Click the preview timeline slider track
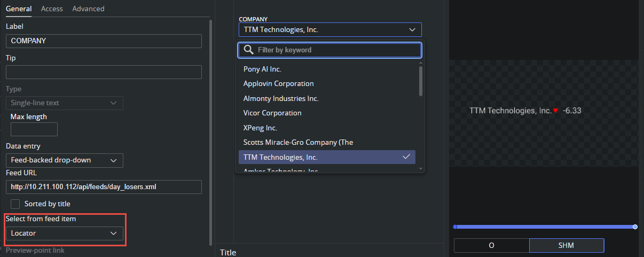The height and width of the screenshot is (257, 644). 545,227
